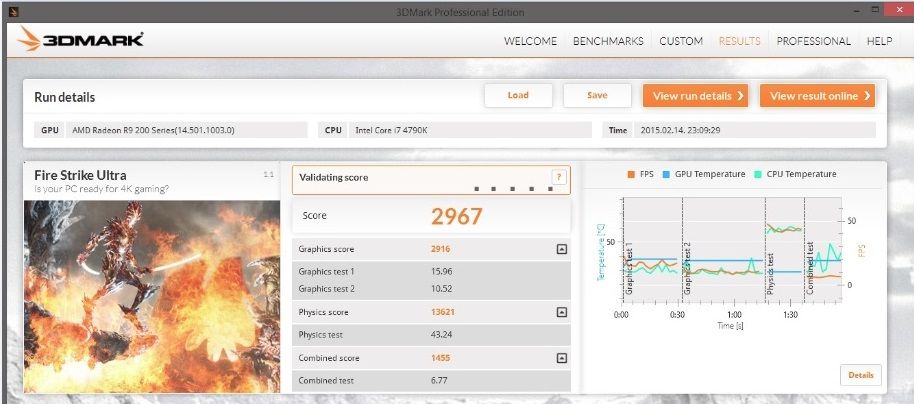
Task: Click the Graphics test 2 value 10.52
Action: pos(441,289)
